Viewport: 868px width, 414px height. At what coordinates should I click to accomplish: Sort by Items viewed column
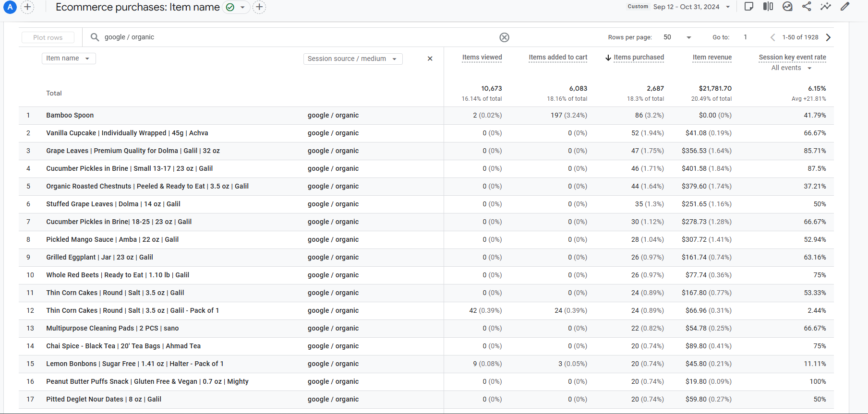[482, 58]
